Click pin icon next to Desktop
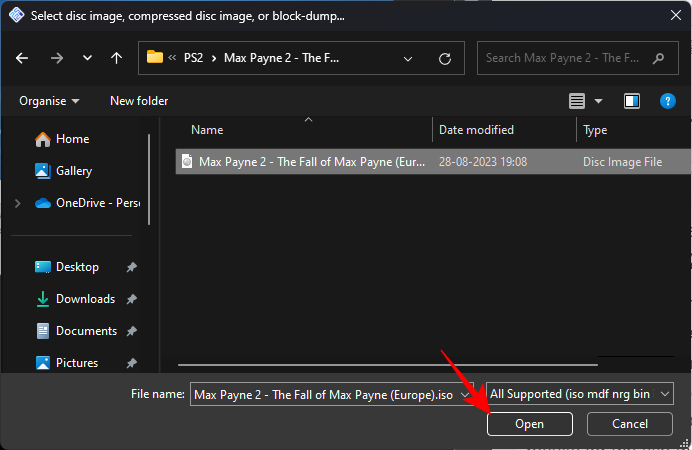The width and height of the screenshot is (692, 450). [x=132, y=267]
